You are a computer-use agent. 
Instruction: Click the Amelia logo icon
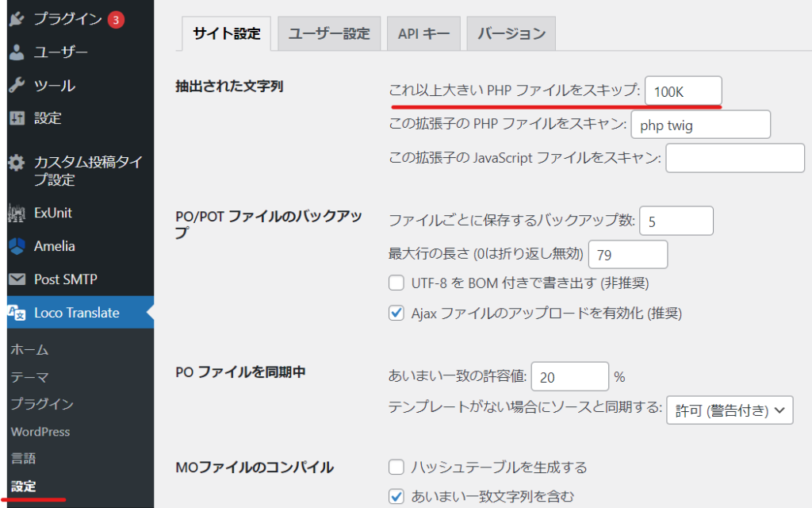point(17,246)
